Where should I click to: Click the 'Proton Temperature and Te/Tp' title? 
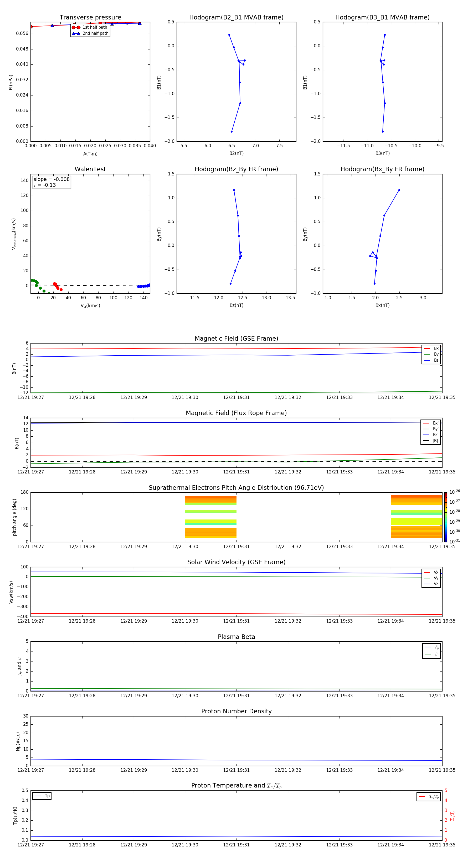(236, 785)
